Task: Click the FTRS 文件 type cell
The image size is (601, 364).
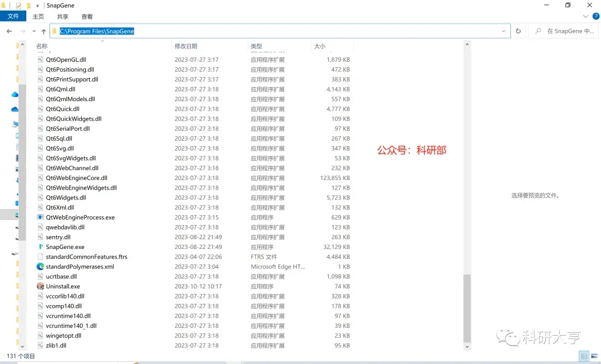Action: pyautogui.click(x=264, y=257)
